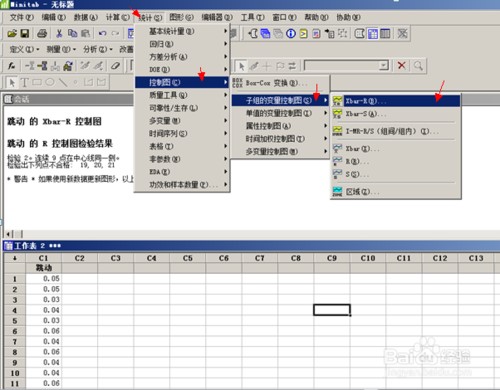Open the 数据 (Data) menu
This screenshot has width=500, height=390.
point(86,17)
